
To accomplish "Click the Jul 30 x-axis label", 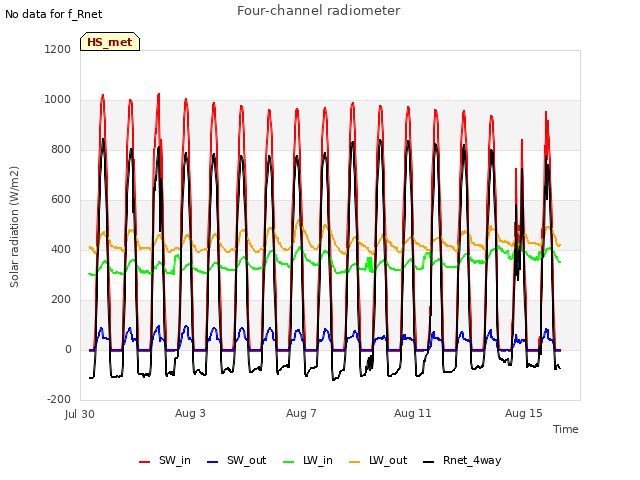I will tap(80, 414).
